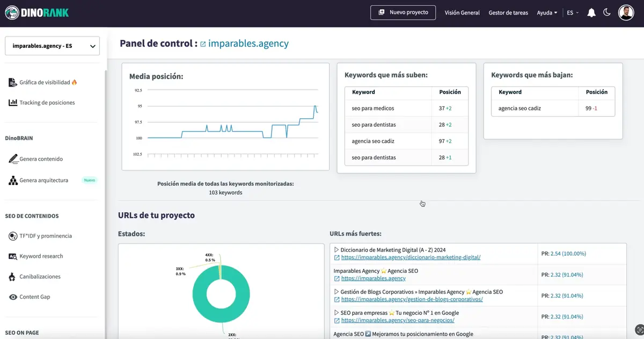Click 'agencia seo cadiz' in Keywords que más bajan
Image resolution: width=644 pixels, height=339 pixels.
tap(535, 108)
